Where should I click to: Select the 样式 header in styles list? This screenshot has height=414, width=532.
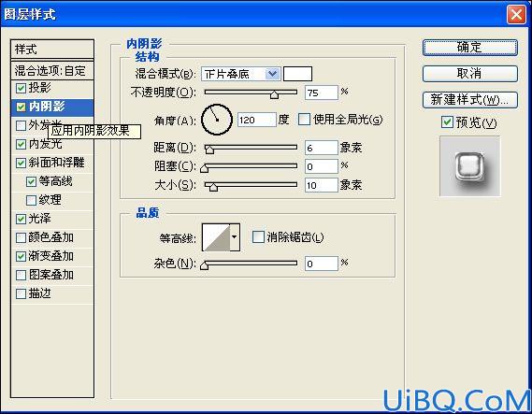click(x=52, y=50)
